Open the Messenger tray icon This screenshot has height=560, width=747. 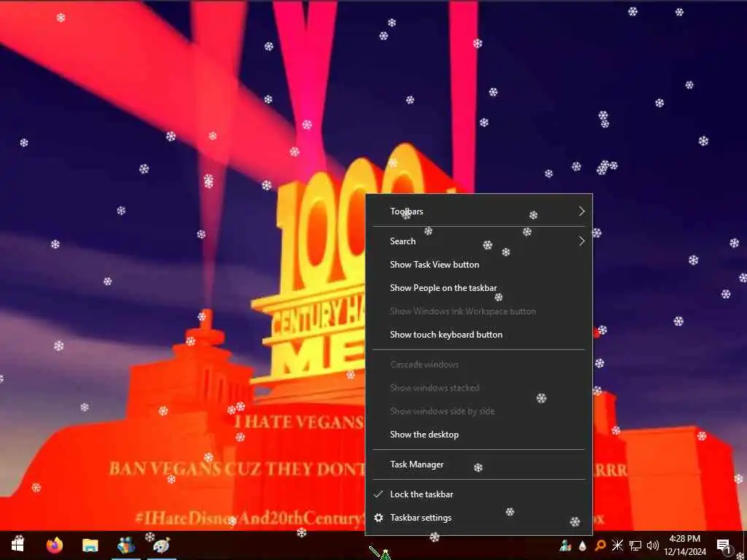[565, 545]
